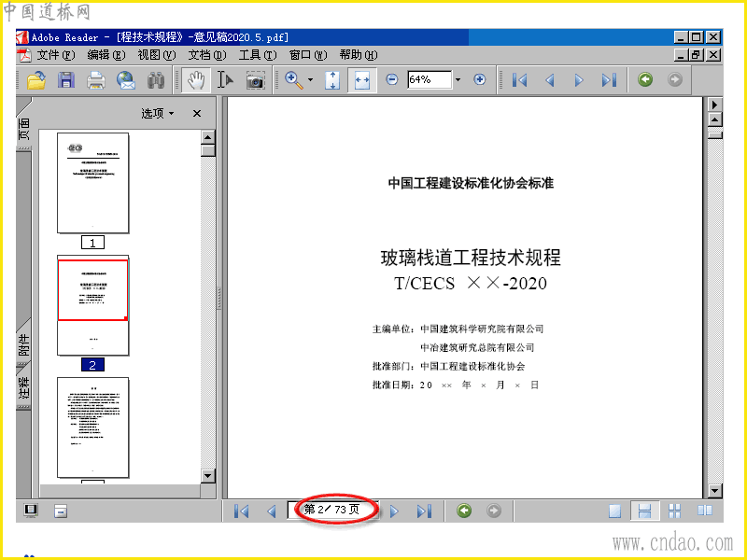Switch to Facing pages layout
The height and width of the screenshot is (560, 747).
(705, 511)
